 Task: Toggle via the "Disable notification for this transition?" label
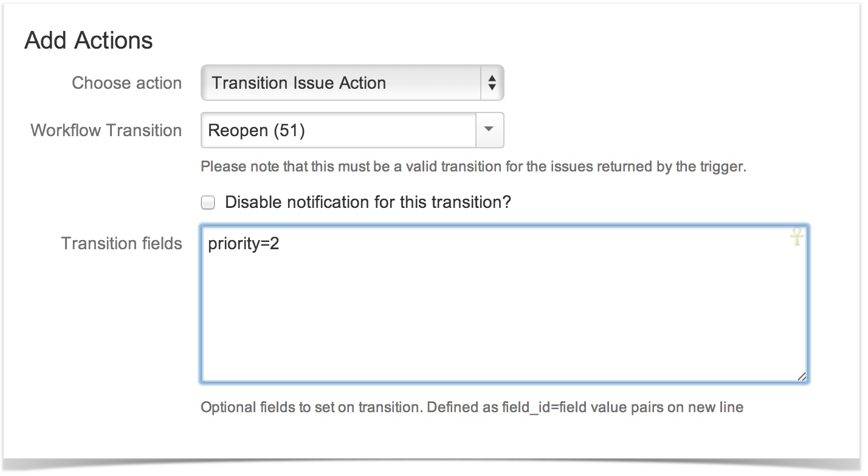pos(368,202)
